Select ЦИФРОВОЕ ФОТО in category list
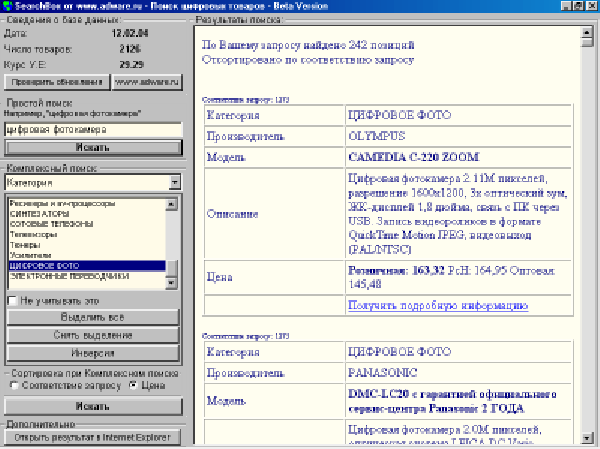Viewport: 600px width, 449px height. 87,266
